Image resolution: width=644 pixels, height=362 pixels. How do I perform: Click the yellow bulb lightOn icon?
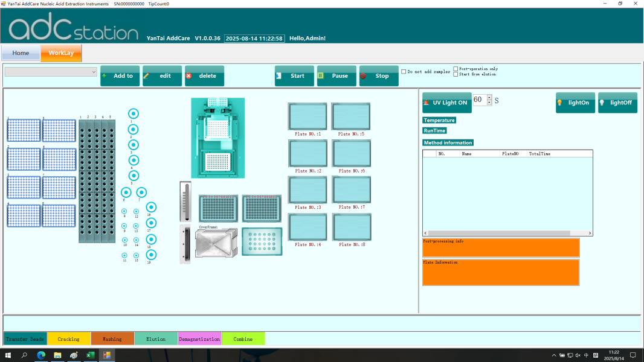click(x=559, y=103)
